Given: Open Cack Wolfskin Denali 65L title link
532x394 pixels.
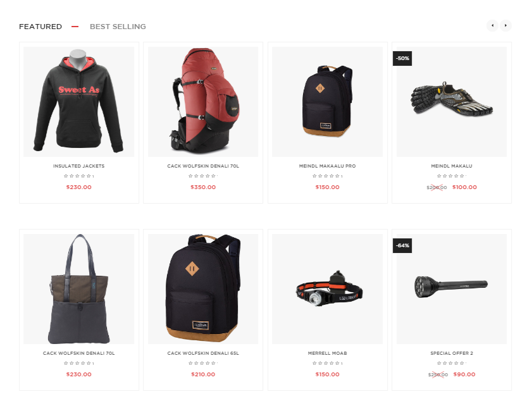Looking at the screenshot, I should [203, 353].
